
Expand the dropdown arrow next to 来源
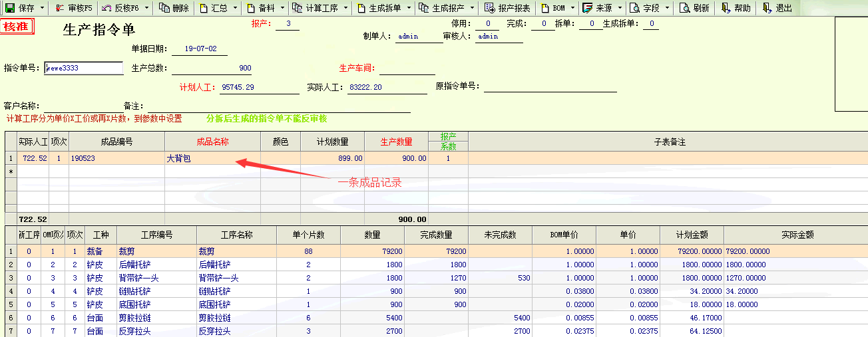click(x=620, y=8)
